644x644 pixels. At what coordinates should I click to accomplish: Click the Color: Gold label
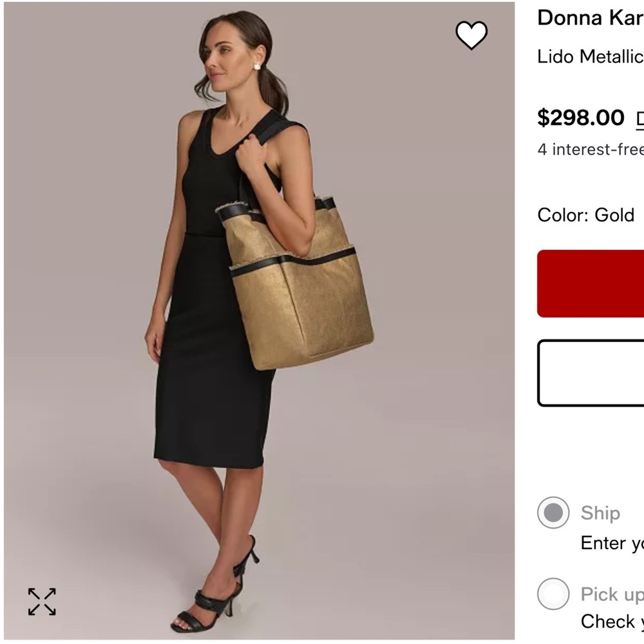point(585,216)
